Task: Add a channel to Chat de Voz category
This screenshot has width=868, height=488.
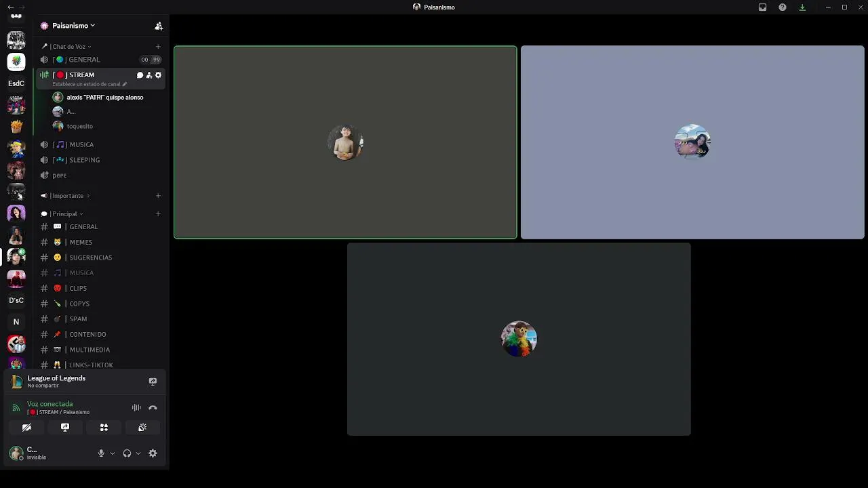Action: 158,47
